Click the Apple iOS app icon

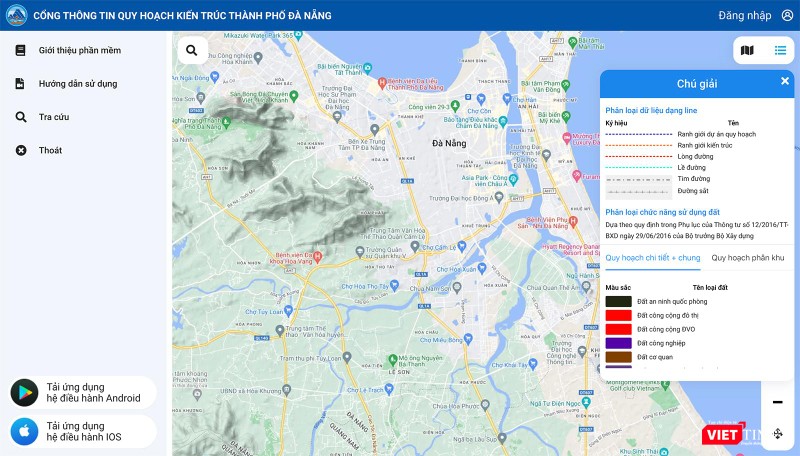point(23,431)
